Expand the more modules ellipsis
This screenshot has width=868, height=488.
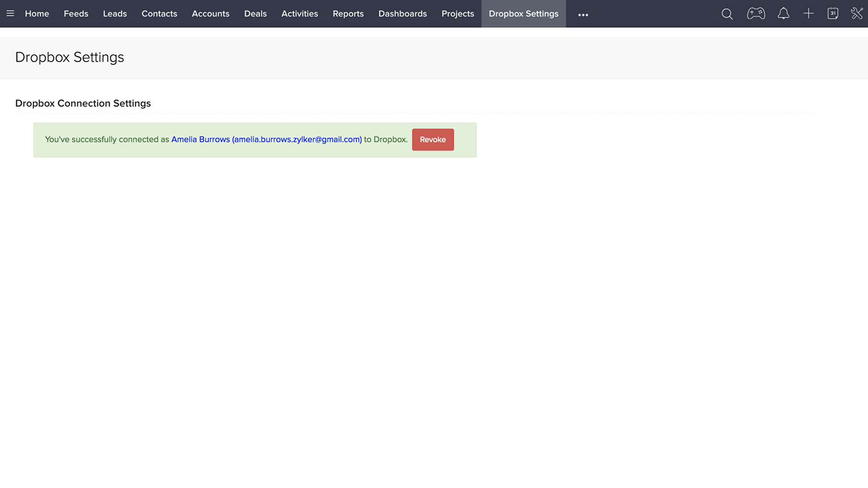click(x=583, y=15)
